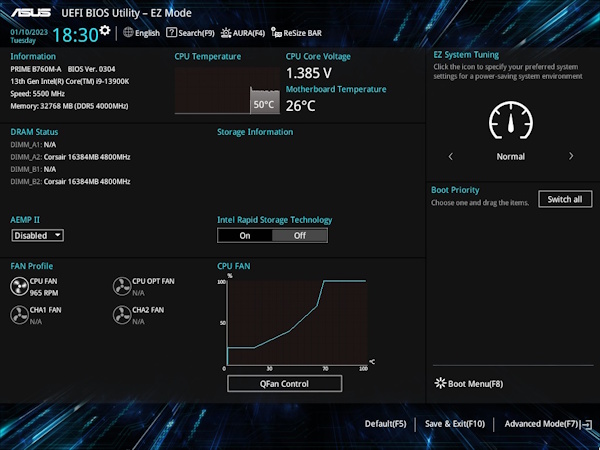Click the Speed: 5500 MHz line

[38, 93]
